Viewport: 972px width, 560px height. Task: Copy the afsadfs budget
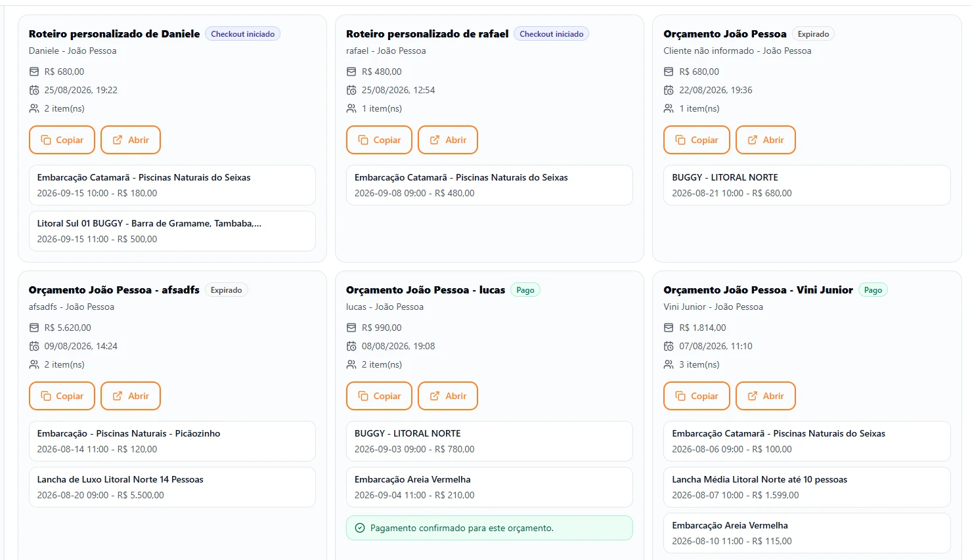pyautogui.click(x=62, y=396)
